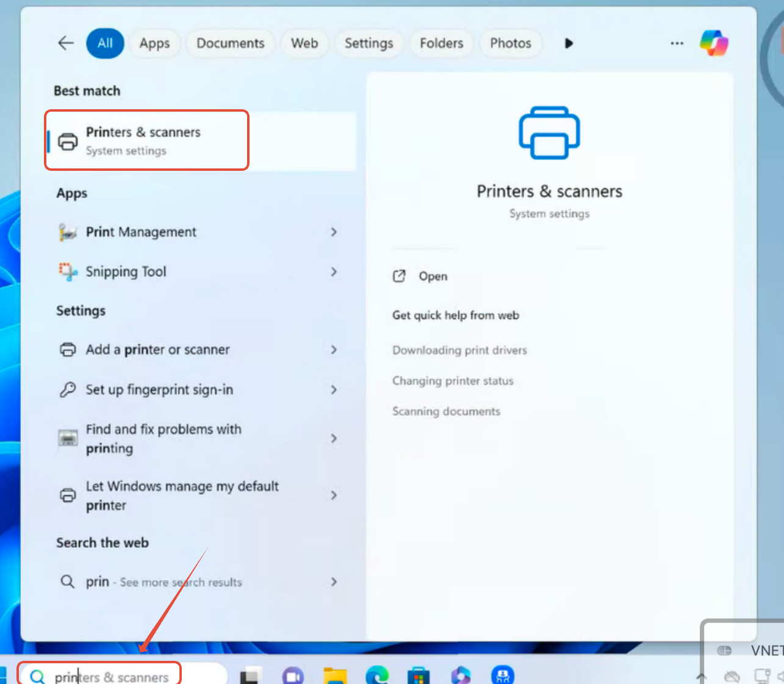Click the taskbar search magnifier icon
The height and width of the screenshot is (684, 784).
37,677
